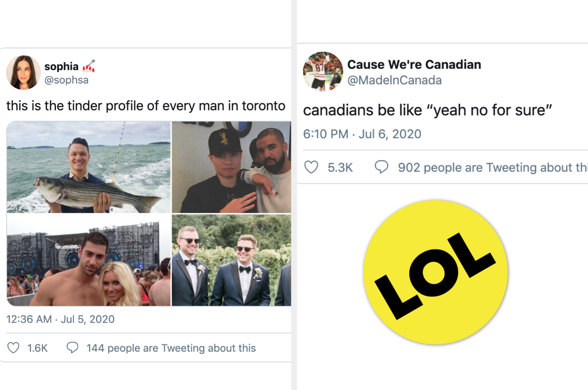Open the Cause We're Canadian name link
Screen dimensions: 588x390
(414, 64)
